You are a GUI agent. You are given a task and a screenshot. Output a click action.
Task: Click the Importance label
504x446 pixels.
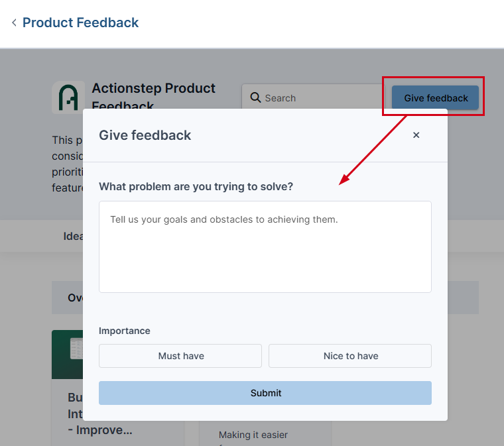coord(125,331)
